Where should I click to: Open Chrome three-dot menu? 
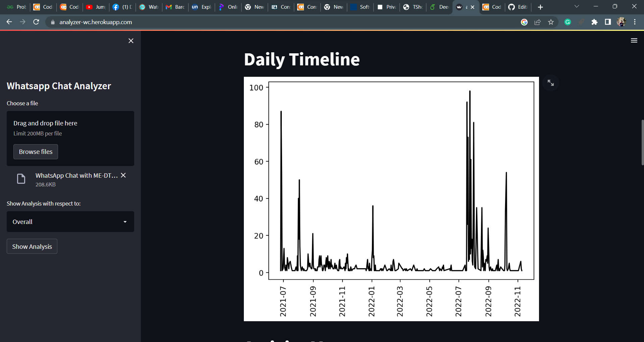point(635,22)
